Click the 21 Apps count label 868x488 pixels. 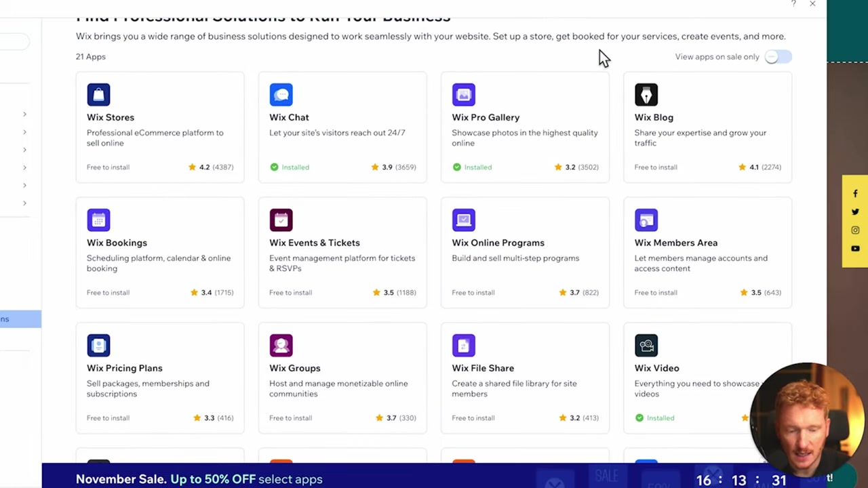pyautogui.click(x=91, y=57)
